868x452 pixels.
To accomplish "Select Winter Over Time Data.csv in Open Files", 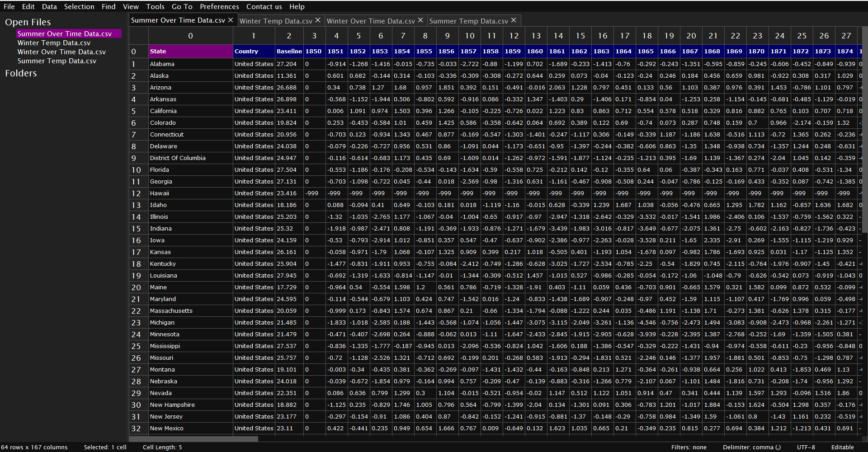I will pos(61,52).
